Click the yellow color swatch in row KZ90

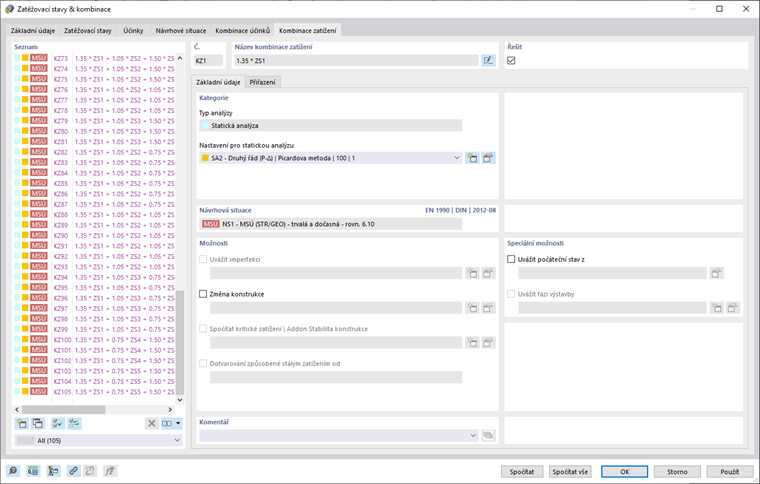coord(25,235)
